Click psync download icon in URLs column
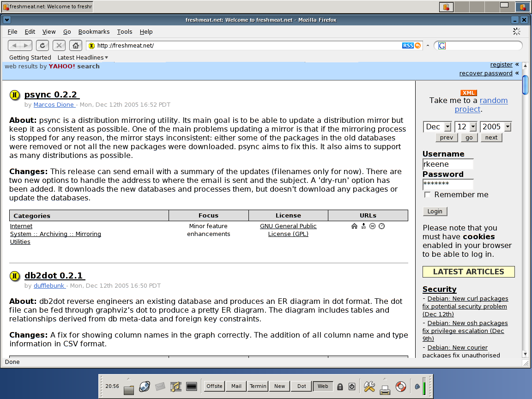 363,226
